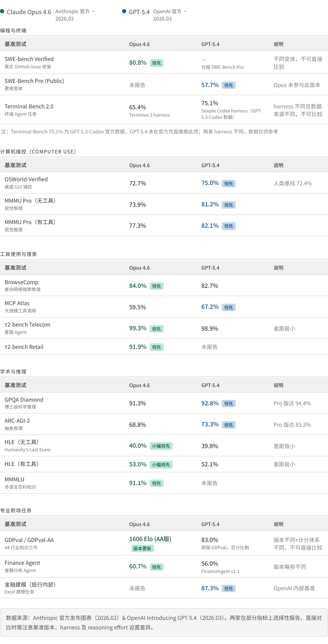Screen dimensions: 328x644
Task: Click the 领先 badge next to MCP Atlas 67.2%
Action: pyautogui.click(x=228, y=307)
